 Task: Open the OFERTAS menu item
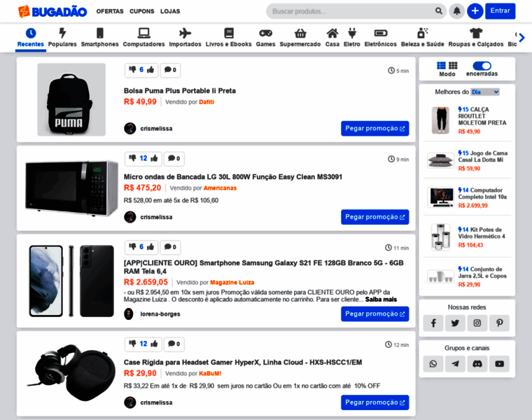tap(110, 11)
